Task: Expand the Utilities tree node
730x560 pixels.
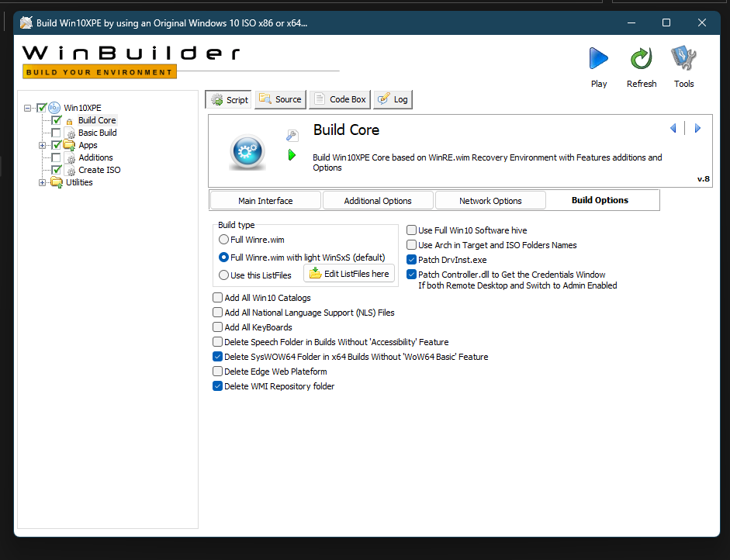Action: pos(42,182)
